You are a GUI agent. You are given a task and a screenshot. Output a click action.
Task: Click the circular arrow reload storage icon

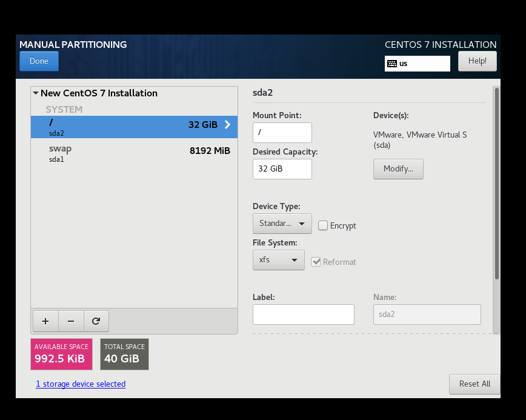pos(96,321)
